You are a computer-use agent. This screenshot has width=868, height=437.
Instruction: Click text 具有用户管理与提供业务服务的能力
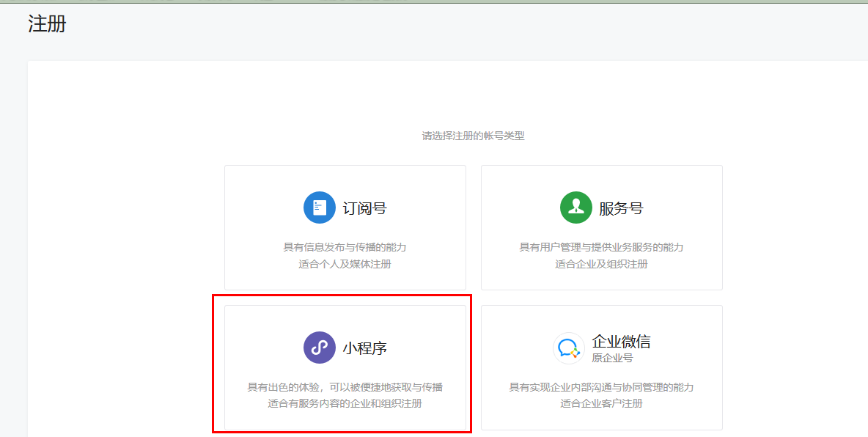coord(601,247)
